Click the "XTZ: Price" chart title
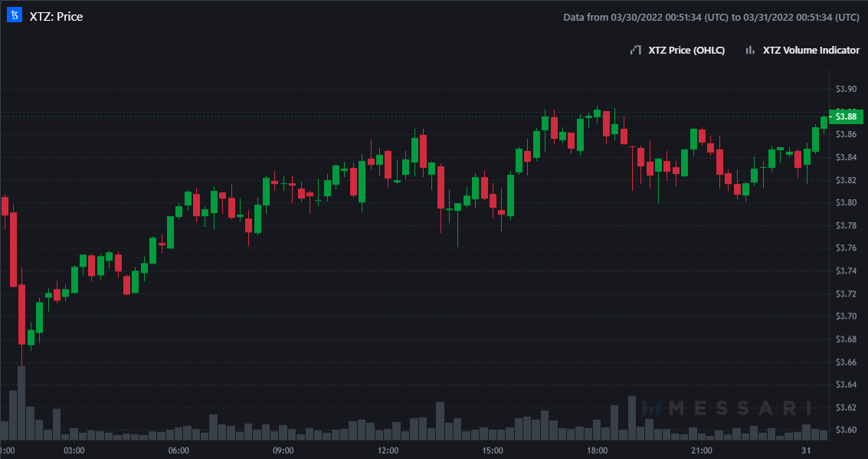The width and height of the screenshot is (868, 459). 56,16
